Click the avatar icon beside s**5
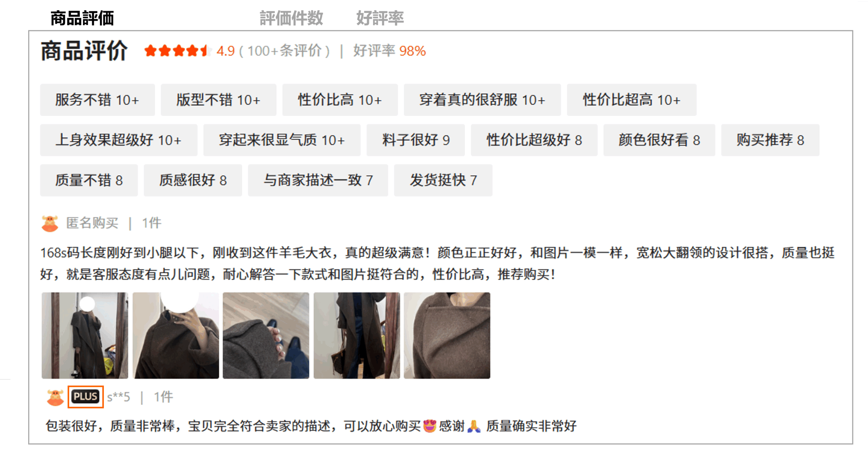 (55, 397)
